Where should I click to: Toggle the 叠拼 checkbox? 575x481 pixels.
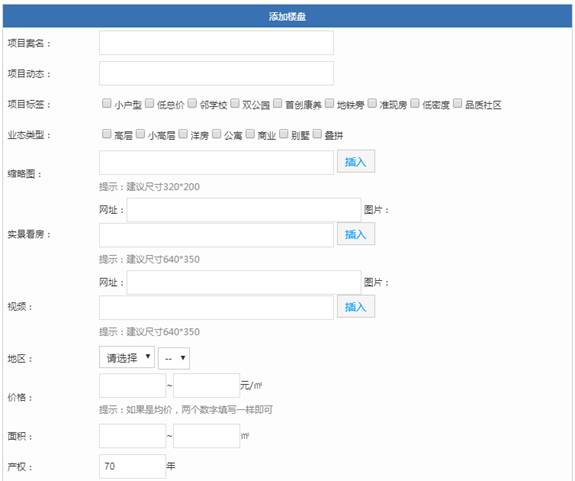(317, 134)
